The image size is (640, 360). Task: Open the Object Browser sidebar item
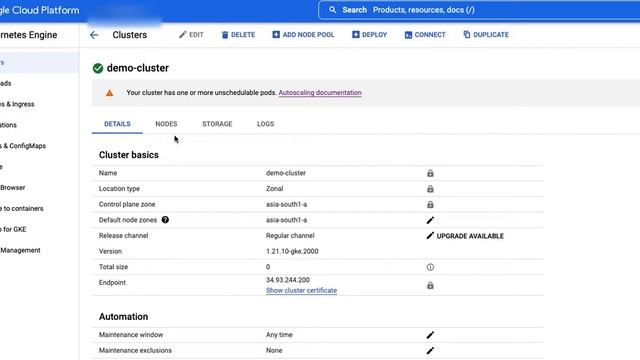pyautogui.click(x=13, y=187)
